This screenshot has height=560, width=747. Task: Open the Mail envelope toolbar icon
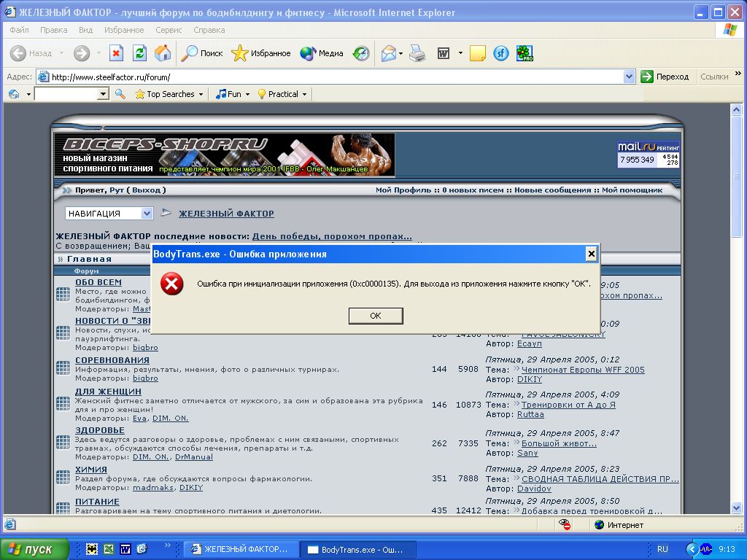click(x=388, y=53)
